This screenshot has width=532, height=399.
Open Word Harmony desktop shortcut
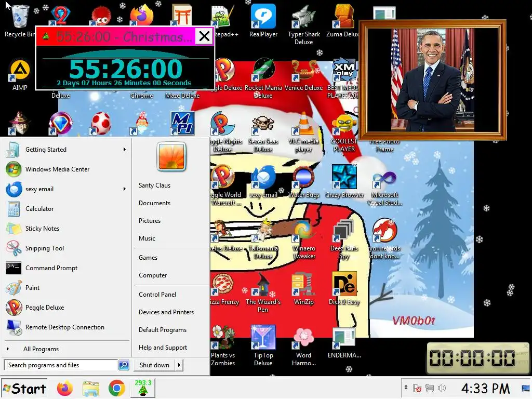[303, 347]
